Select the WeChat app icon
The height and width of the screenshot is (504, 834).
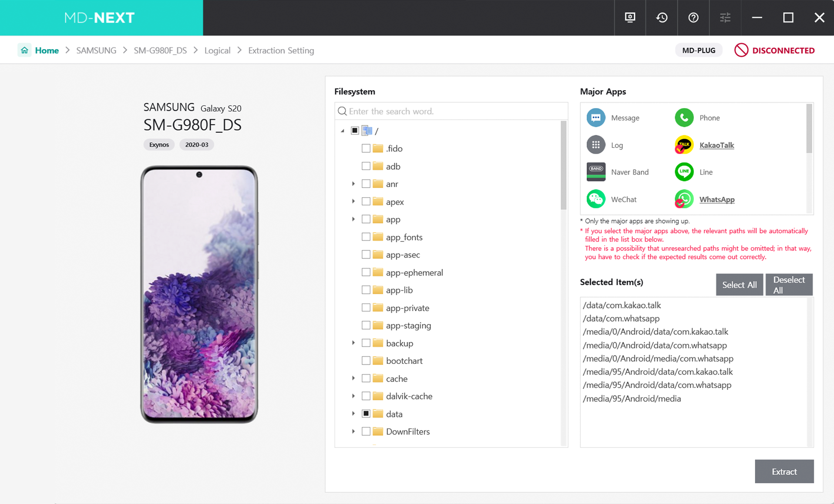point(596,199)
